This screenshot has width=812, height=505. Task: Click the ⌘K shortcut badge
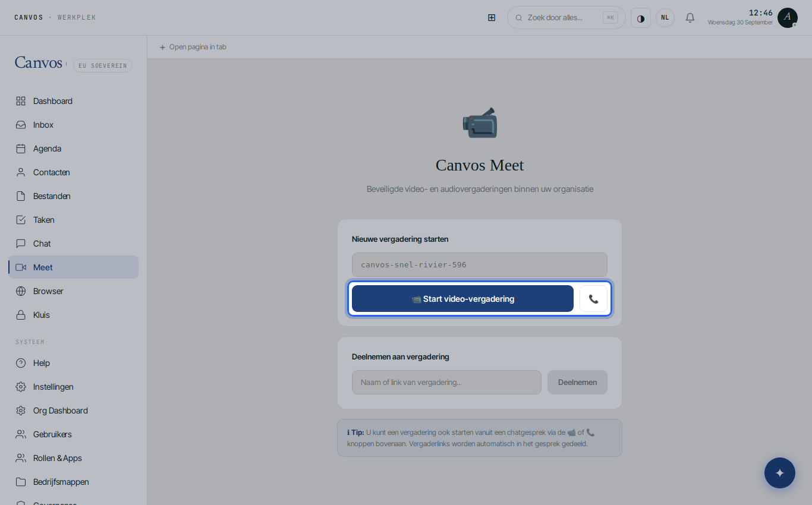(x=610, y=18)
